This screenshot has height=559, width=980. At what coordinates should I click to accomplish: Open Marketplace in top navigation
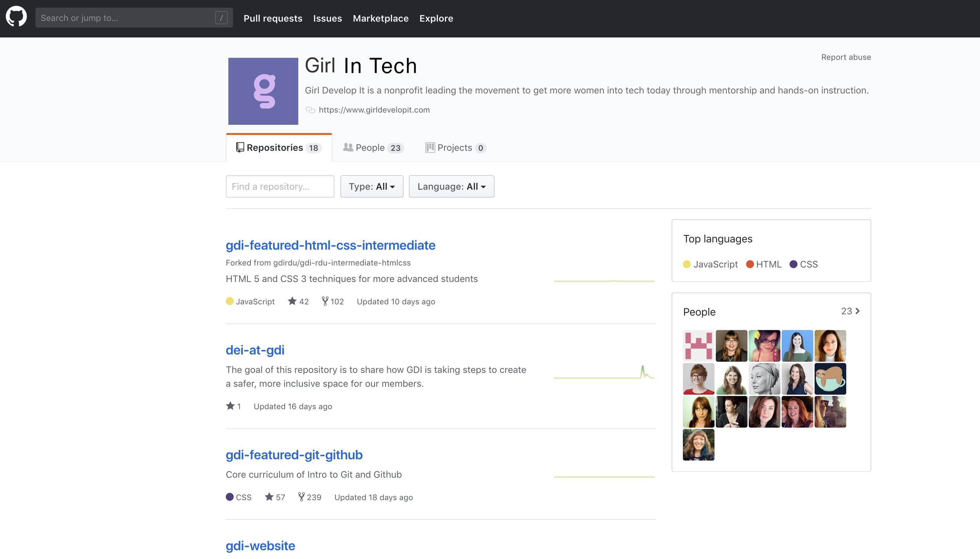381,18
